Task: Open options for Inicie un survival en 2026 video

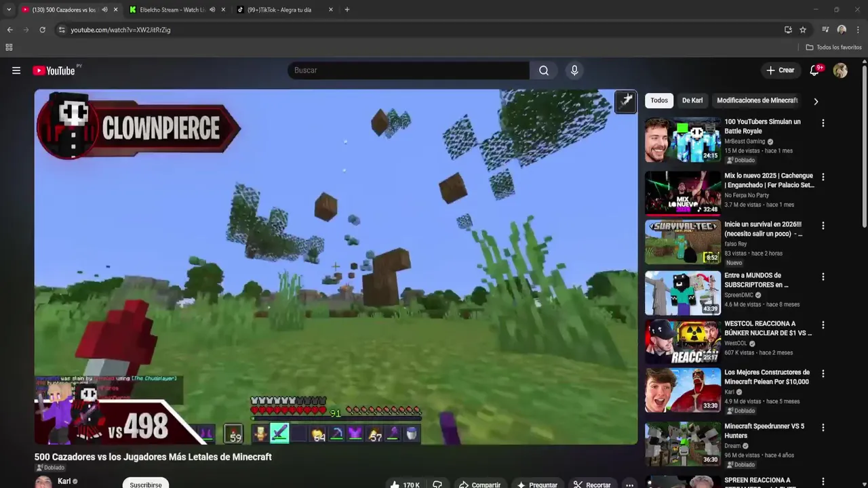Action: coord(823,226)
